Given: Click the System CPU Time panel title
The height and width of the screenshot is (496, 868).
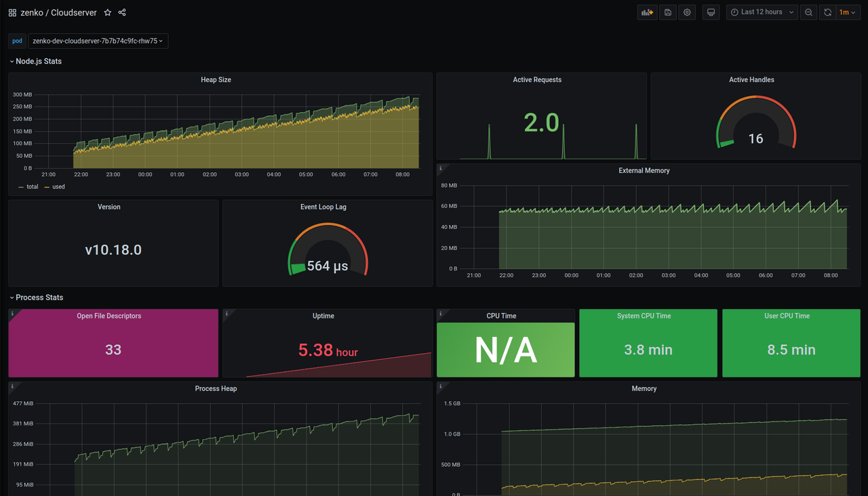Looking at the screenshot, I should [x=644, y=316].
